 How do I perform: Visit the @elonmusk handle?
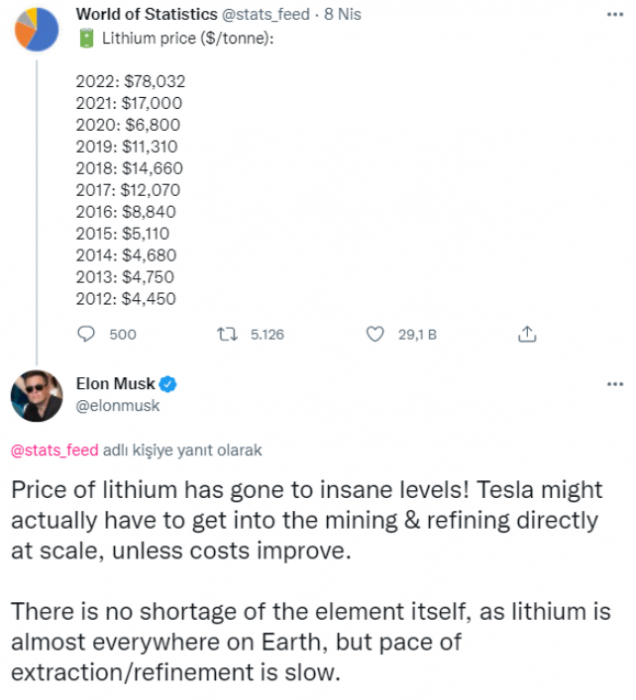(x=118, y=406)
